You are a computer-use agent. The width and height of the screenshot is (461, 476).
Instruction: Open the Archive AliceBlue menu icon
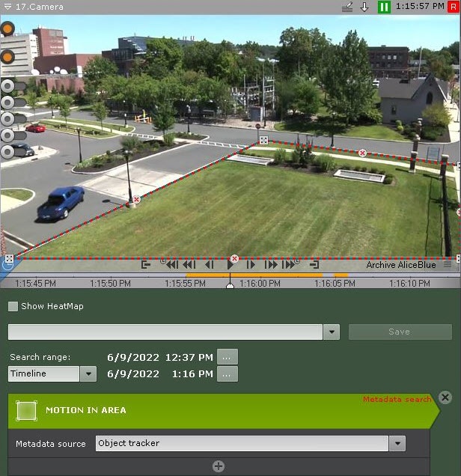(448, 264)
